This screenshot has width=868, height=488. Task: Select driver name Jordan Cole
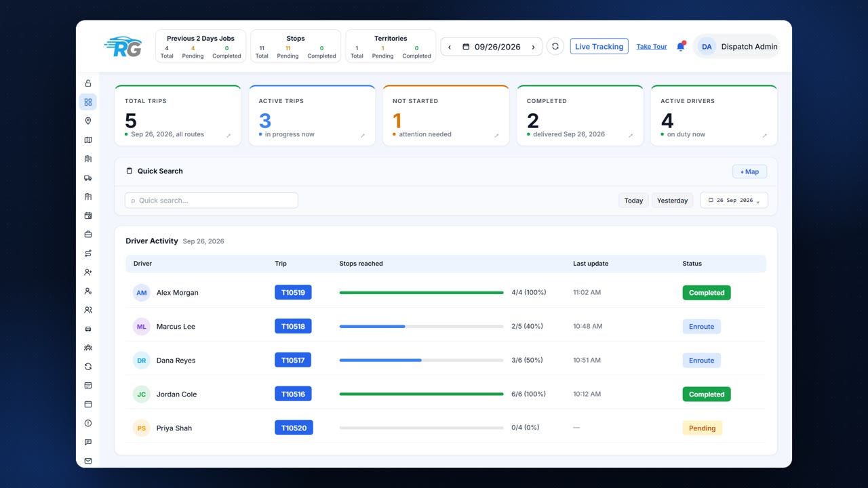(176, 394)
